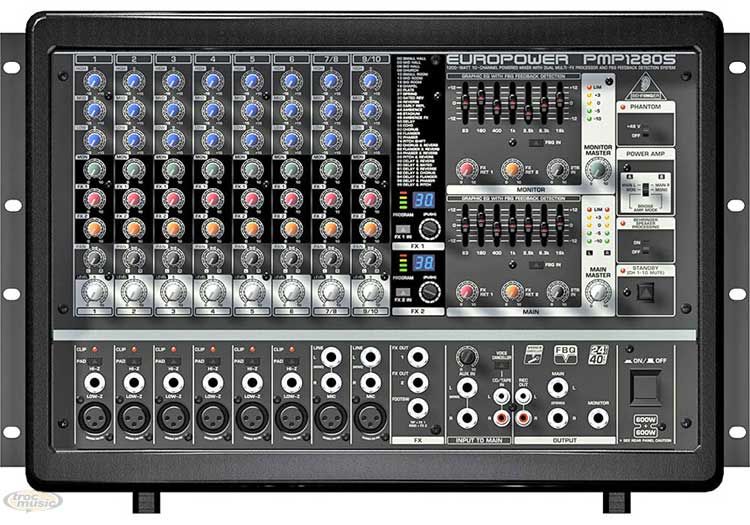This screenshot has width=750, height=525.
Task: Click the Monitor Master knob
Action: [598, 170]
